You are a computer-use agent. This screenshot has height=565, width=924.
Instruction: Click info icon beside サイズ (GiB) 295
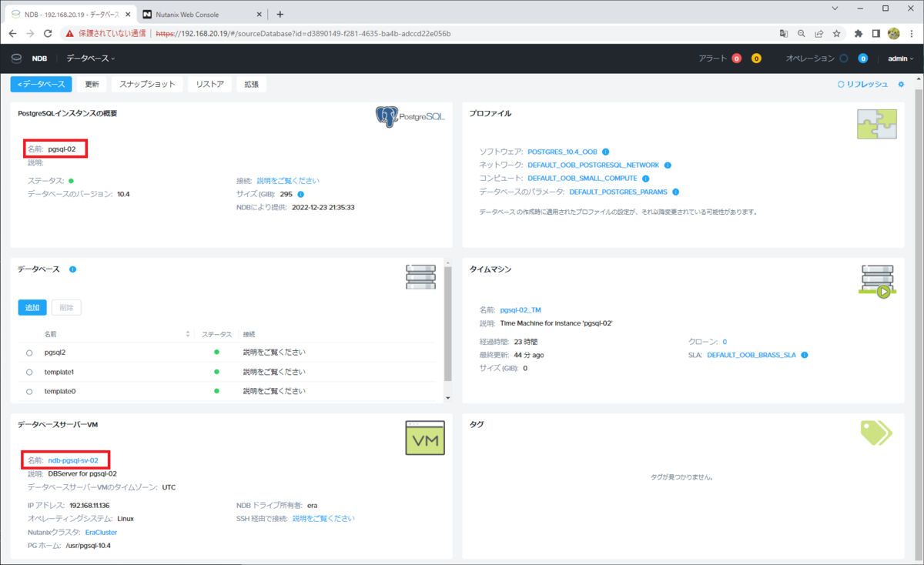300,194
